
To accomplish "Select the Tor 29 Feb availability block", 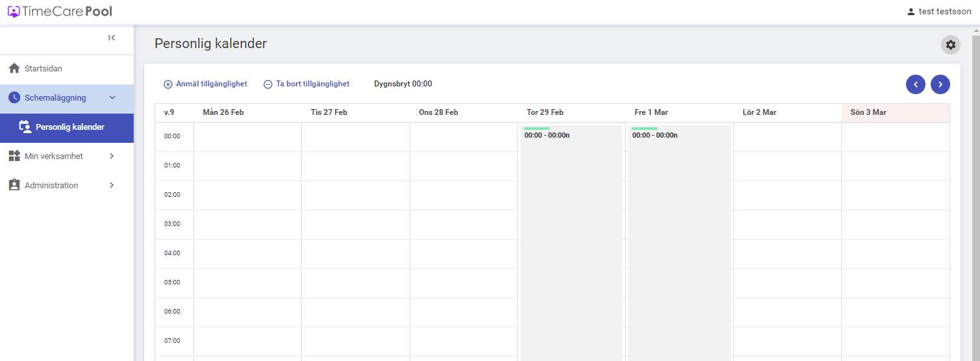I will [x=571, y=243].
